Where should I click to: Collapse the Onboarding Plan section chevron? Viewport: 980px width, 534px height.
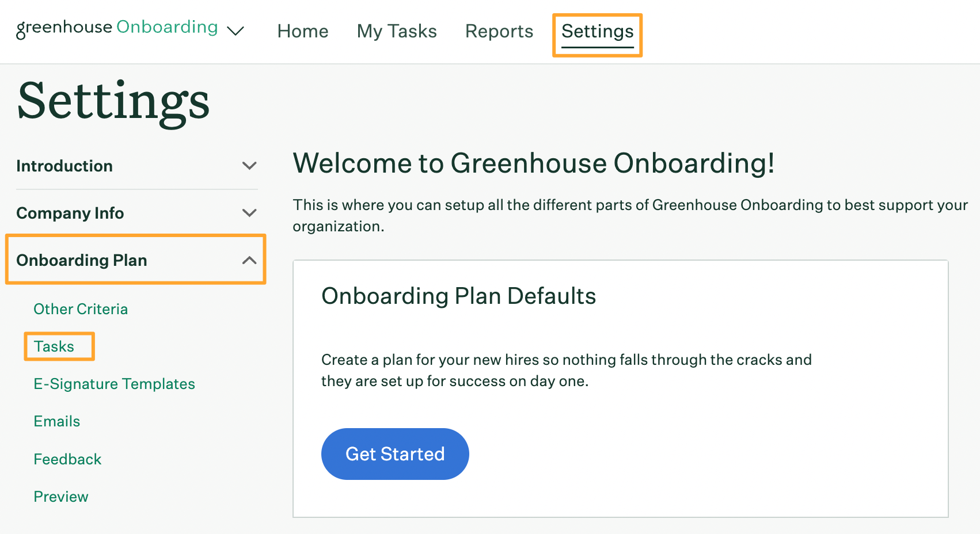coord(249,260)
